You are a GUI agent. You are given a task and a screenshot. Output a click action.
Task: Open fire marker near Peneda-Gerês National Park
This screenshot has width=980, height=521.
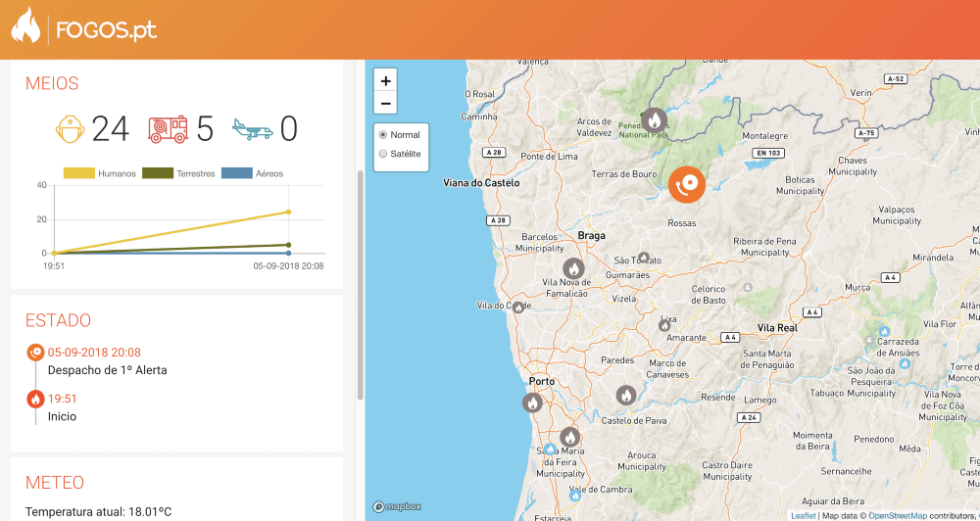[654, 120]
